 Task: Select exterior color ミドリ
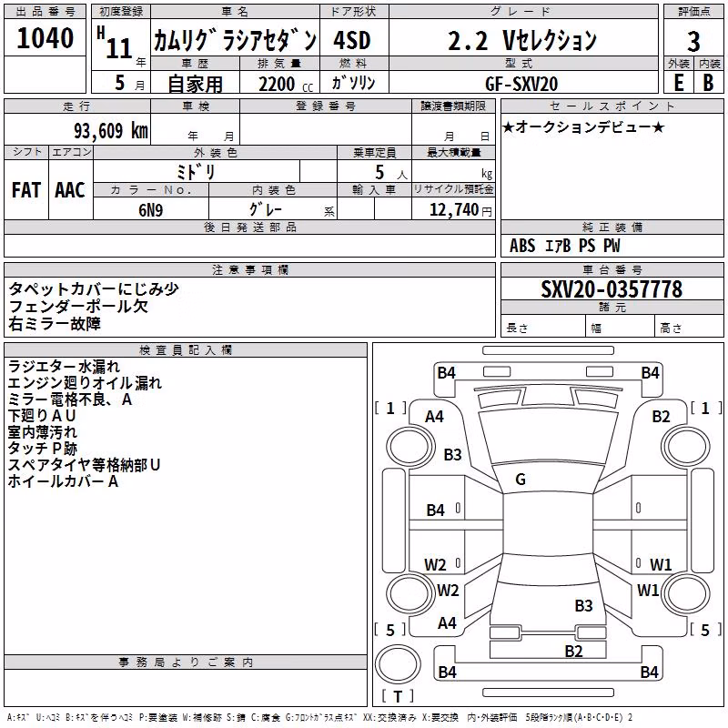tap(196, 172)
